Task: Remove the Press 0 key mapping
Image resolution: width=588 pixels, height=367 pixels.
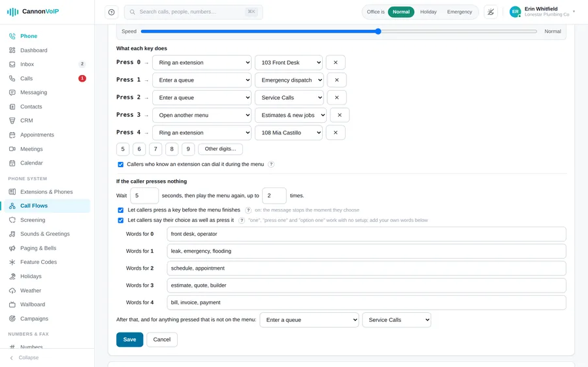Action: coord(336,63)
